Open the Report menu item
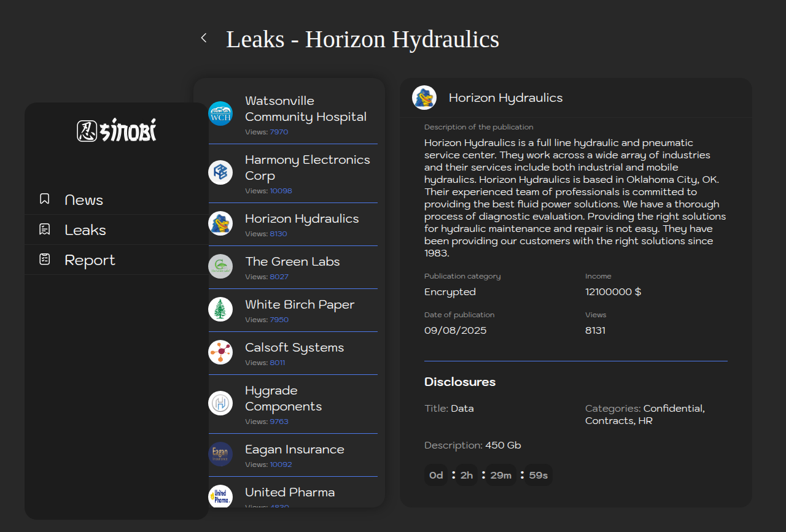The width and height of the screenshot is (786, 532). point(90,260)
